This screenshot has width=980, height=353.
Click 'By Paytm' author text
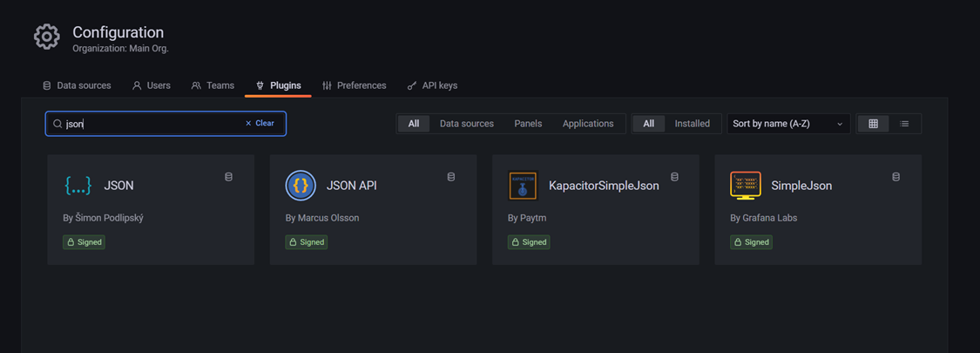click(525, 219)
